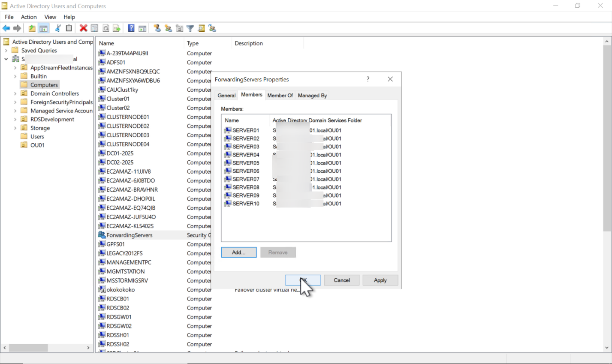Click the filter funnel icon
Viewport: 612px width, 364px height.
pyautogui.click(x=190, y=28)
